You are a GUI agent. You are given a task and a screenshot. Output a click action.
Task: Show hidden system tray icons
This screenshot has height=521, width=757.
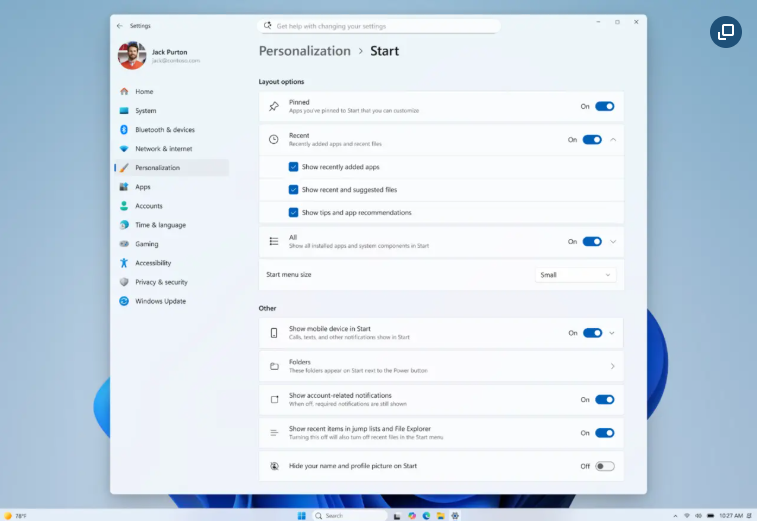point(675,516)
